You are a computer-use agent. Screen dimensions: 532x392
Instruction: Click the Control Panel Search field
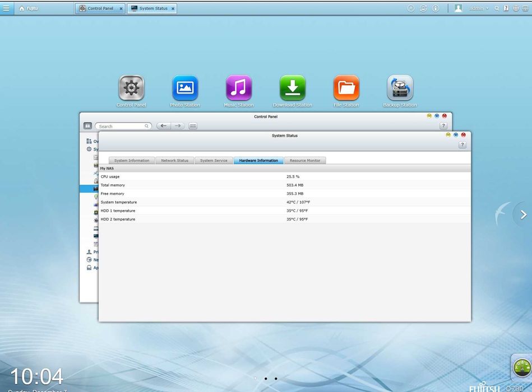point(123,126)
